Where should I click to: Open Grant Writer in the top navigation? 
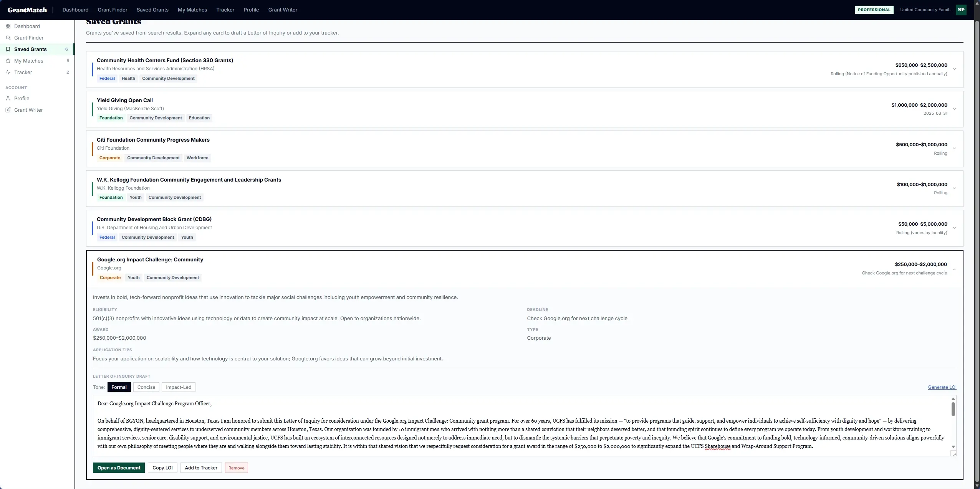[x=283, y=10]
